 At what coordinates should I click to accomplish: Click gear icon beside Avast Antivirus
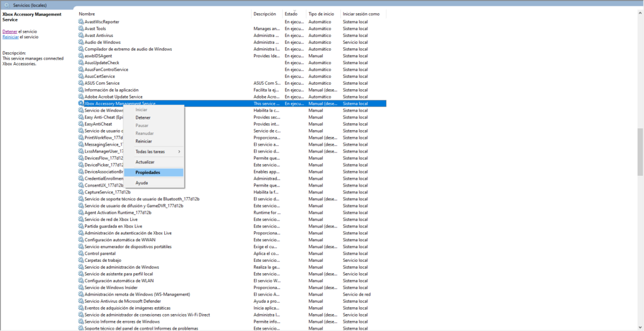click(x=81, y=35)
